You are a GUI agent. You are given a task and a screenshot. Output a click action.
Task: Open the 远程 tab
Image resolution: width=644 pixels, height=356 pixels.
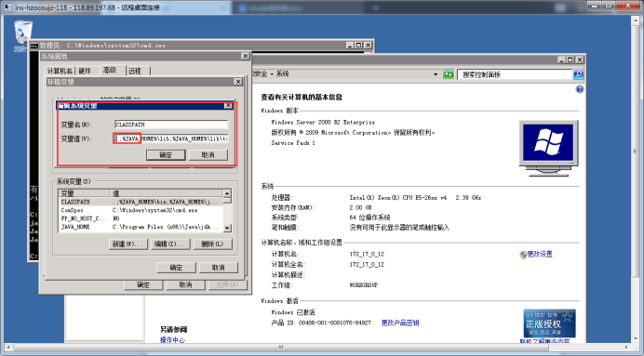135,71
